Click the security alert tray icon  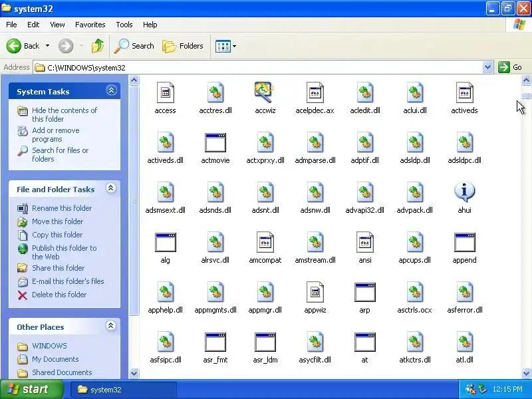470,389
